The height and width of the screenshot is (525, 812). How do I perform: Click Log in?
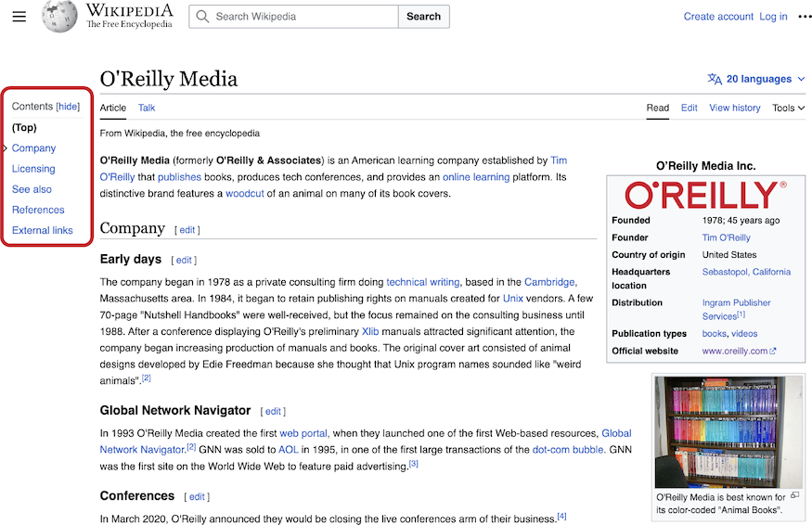point(773,17)
